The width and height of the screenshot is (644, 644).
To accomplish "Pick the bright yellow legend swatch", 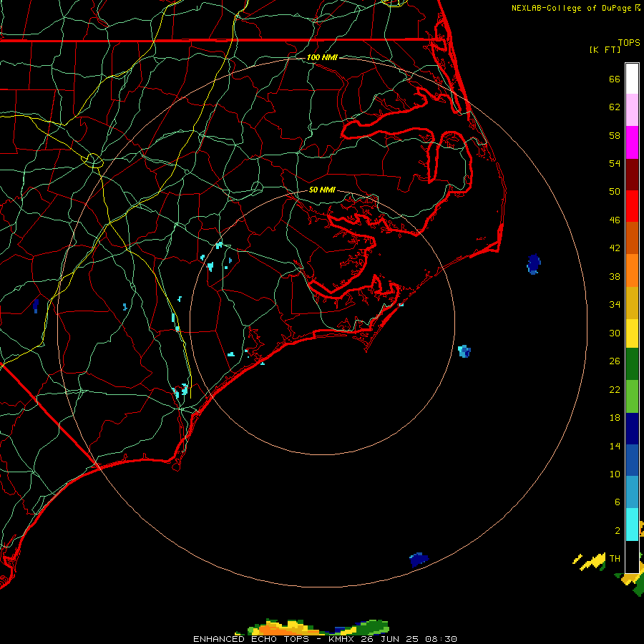I will [x=632, y=333].
